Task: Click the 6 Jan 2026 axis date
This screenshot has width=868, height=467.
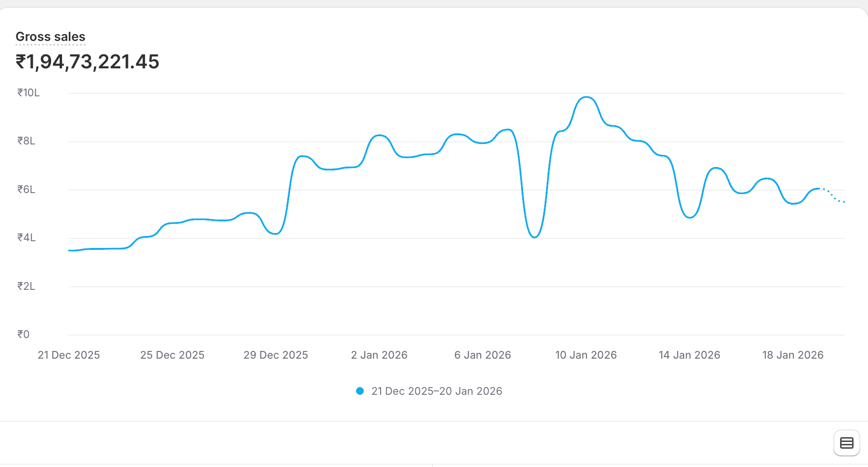Action: pos(483,355)
